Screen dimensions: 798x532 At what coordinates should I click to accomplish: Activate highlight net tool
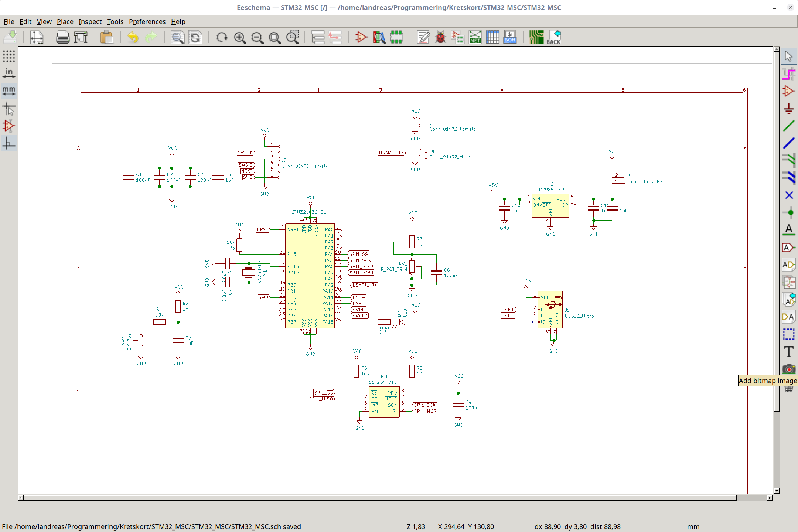(789, 74)
